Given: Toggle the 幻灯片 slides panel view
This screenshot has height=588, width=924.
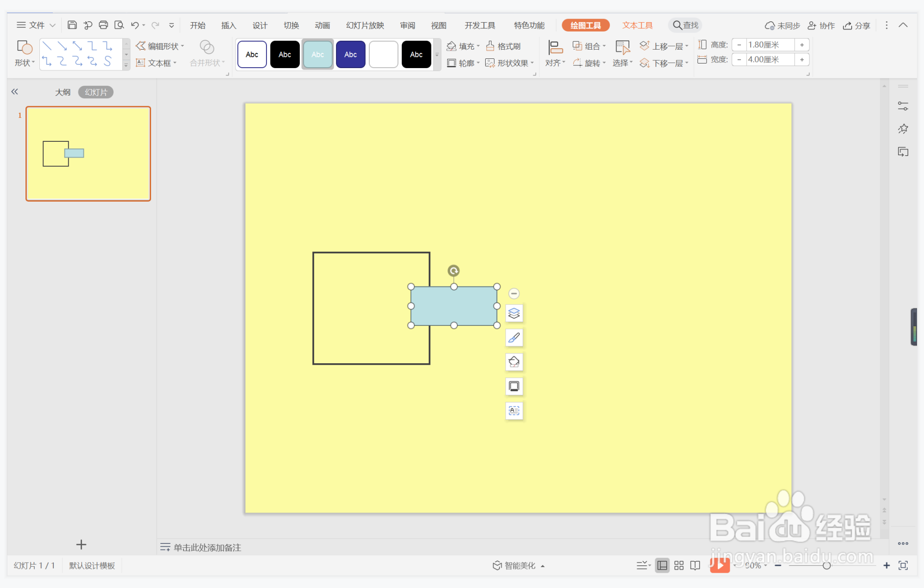Looking at the screenshot, I should pos(96,92).
